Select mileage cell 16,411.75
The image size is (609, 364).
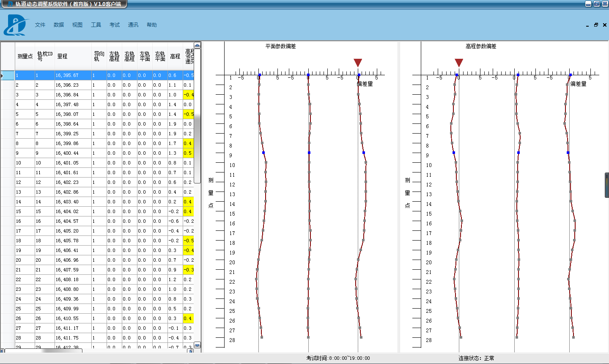pyautogui.click(x=73, y=338)
